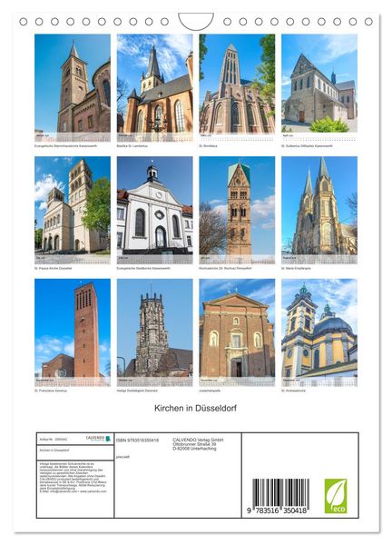This screenshot has width=392, height=545.
Task: Open the St. Bonifatius church thumbnail
Action: tap(237, 87)
